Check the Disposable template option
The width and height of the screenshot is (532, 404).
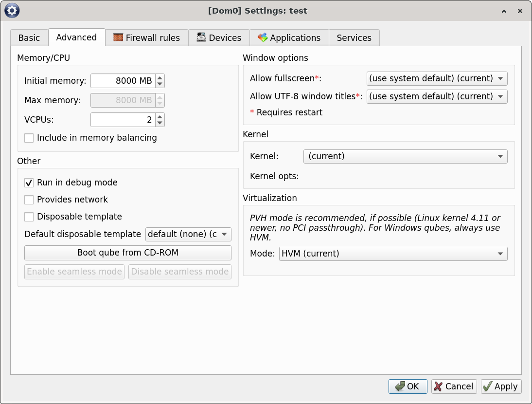tap(29, 217)
